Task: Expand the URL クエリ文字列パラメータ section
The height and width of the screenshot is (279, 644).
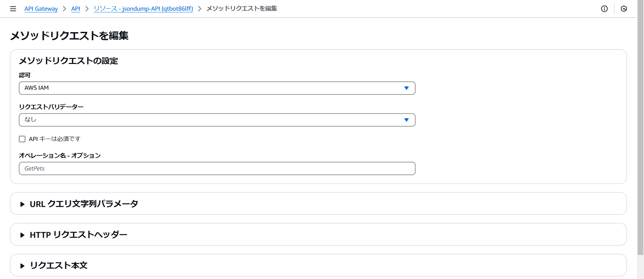Action: click(x=84, y=204)
